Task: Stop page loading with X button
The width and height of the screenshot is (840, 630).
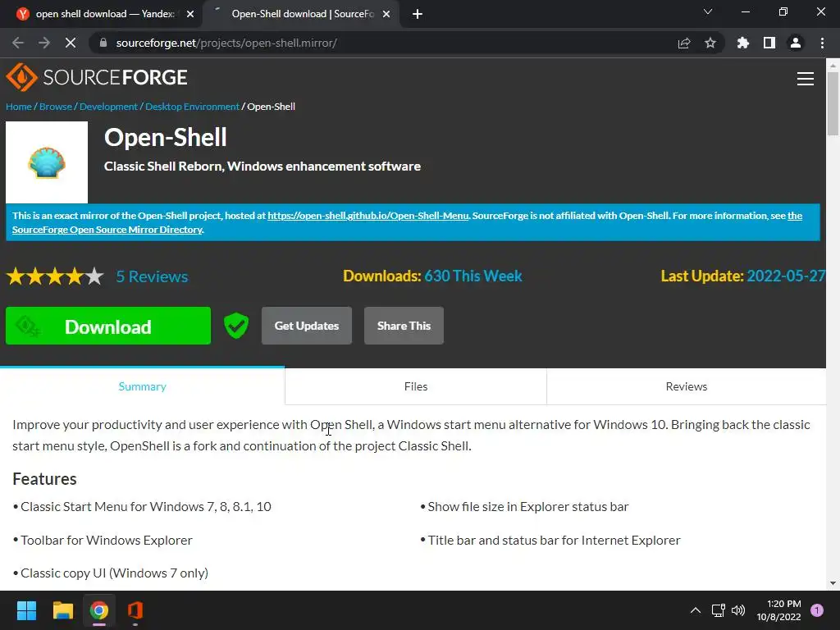Action: [x=71, y=43]
